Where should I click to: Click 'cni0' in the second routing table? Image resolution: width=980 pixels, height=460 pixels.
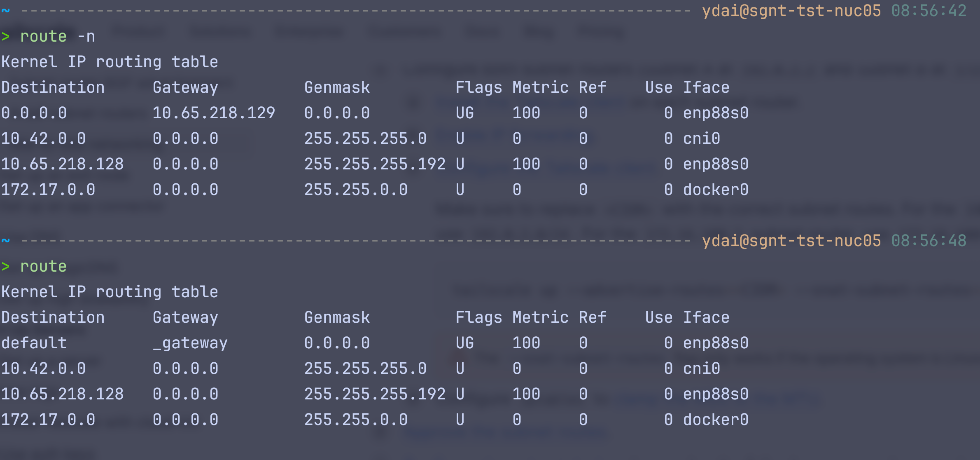[x=701, y=368]
